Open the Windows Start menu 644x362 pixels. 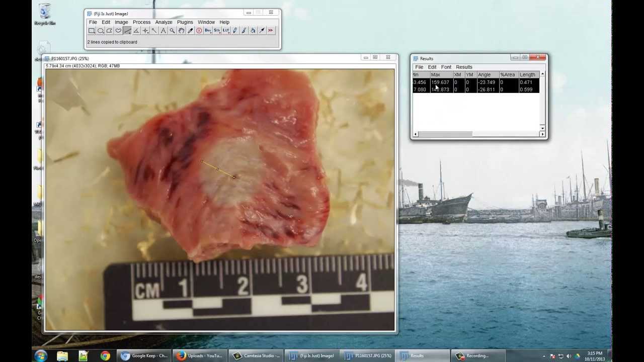41,356
